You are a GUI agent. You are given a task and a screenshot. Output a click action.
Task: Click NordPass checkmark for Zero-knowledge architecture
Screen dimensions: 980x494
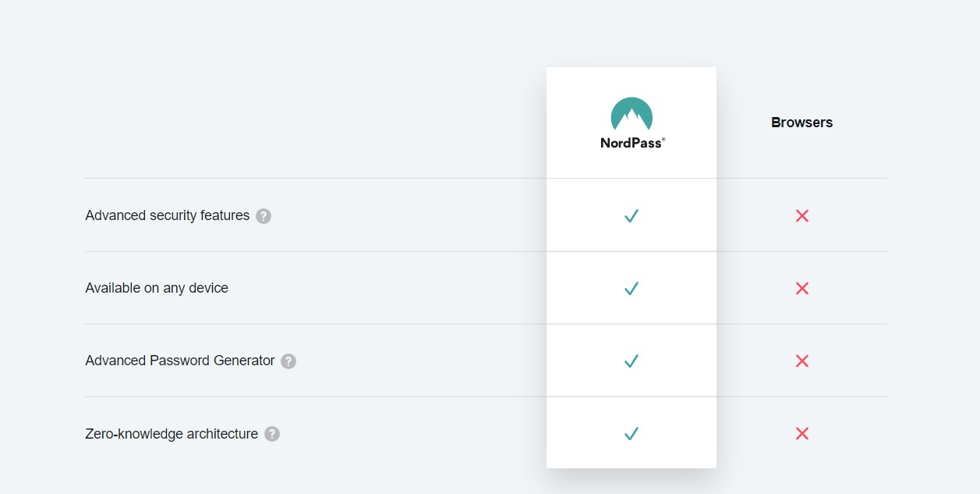coord(632,434)
